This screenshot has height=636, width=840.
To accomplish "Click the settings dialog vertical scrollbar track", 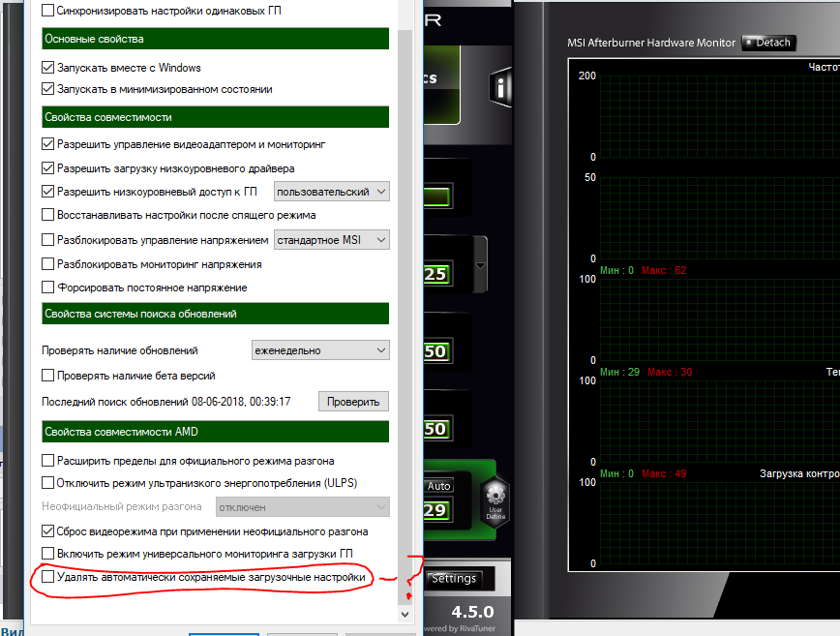I will click(405, 317).
